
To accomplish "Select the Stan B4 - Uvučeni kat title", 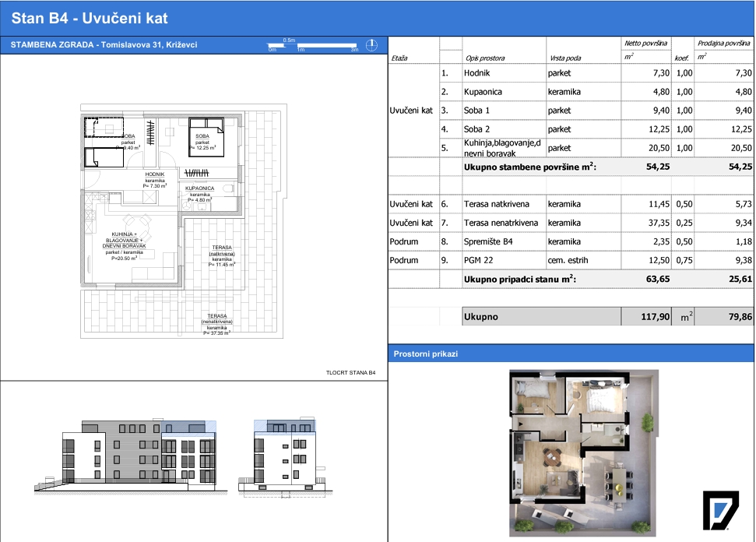I will click(x=90, y=19).
